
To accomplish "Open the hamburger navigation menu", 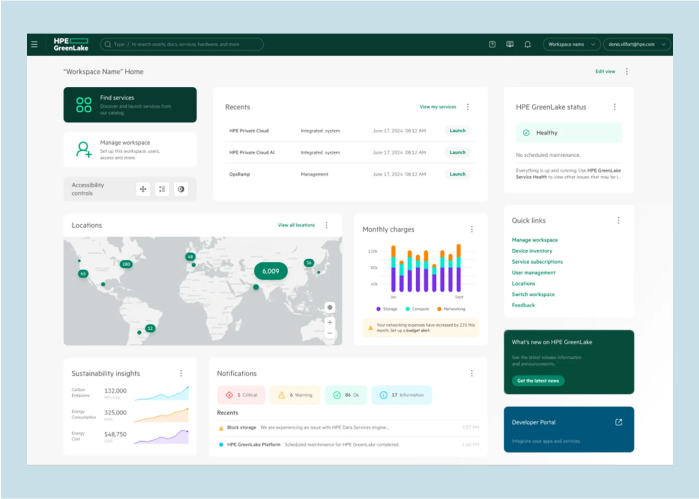I will pos(34,44).
